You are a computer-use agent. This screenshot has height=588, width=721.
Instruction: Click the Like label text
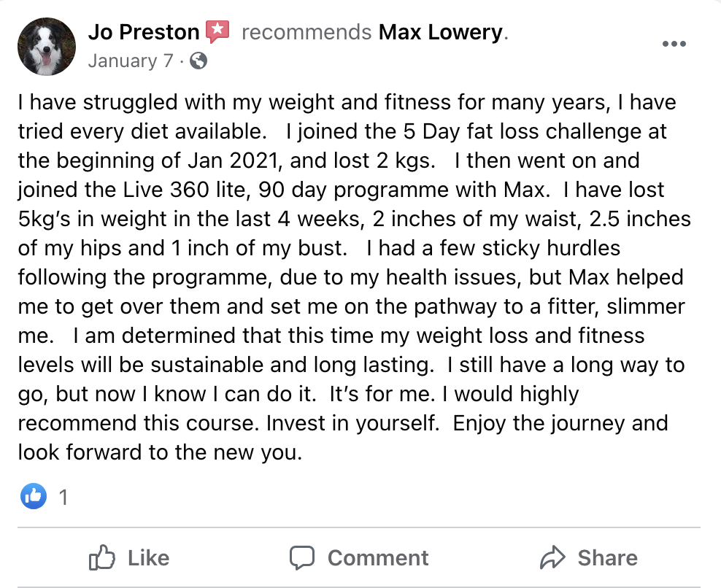149,558
